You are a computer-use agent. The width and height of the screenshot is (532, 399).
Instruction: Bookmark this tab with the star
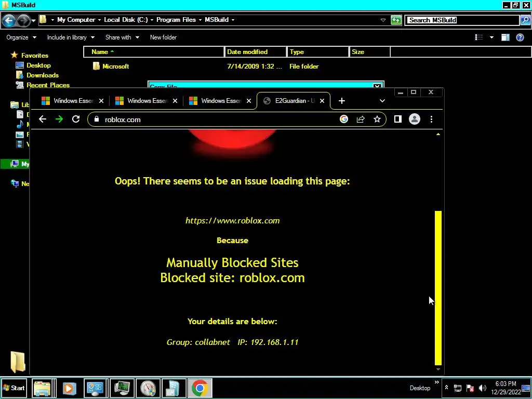(377, 119)
